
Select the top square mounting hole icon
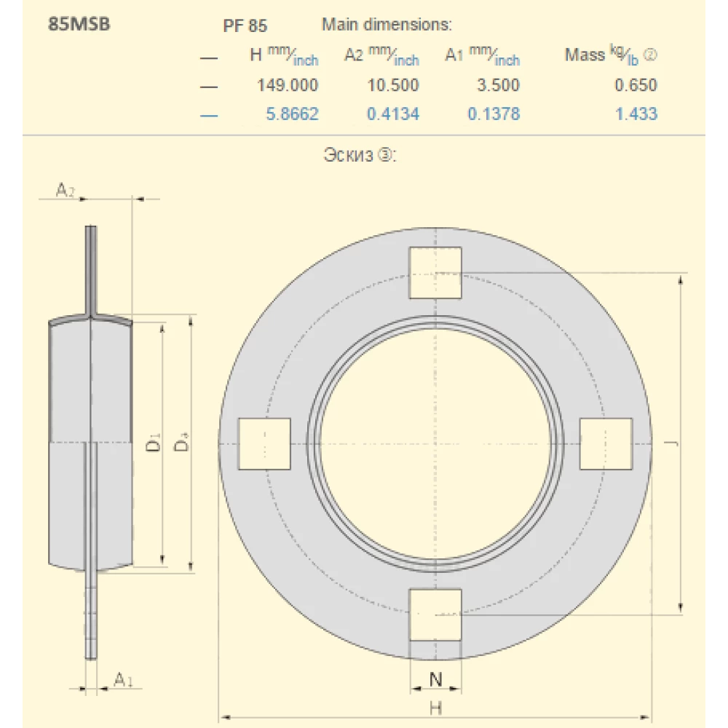click(x=436, y=271)
